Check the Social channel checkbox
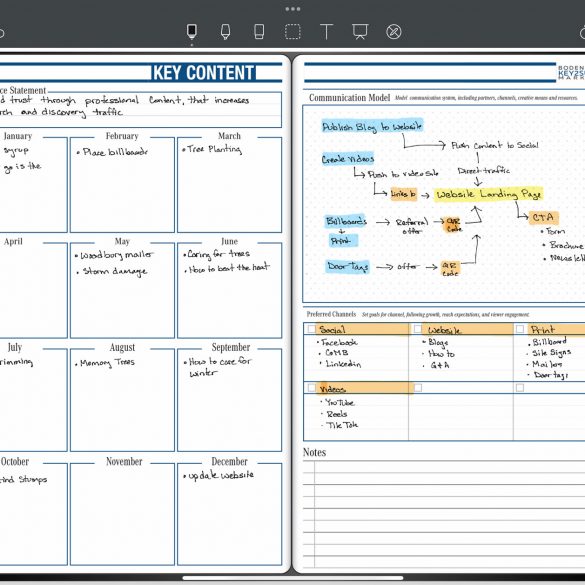Image resolution: width=585 pixels, height=585 pixels. coord(312,329)
